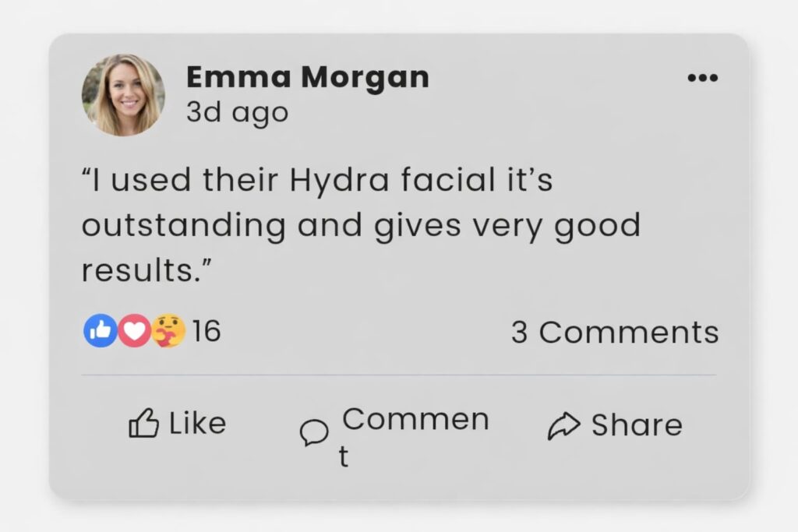Click the '3d ago' post timestamp
Image resolution: width=798 pixels, height=532 pixels.
point(237,113)
